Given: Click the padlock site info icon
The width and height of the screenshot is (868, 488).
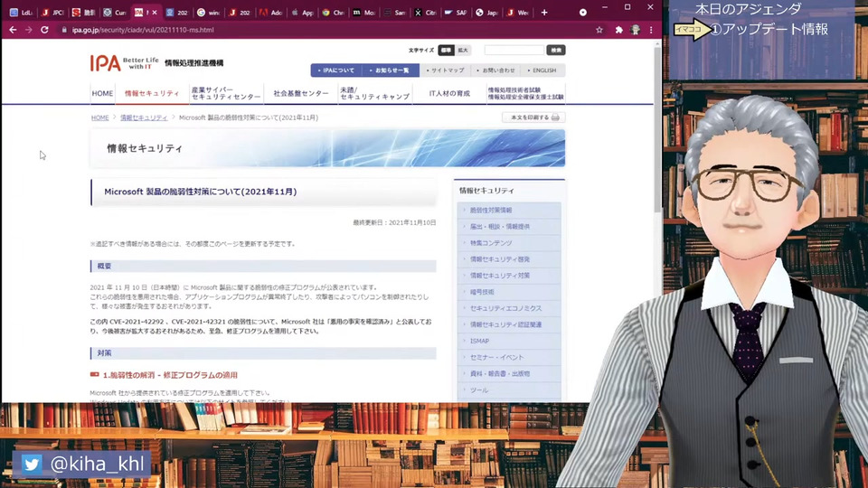Looking at the screenshot, I should tap(64, 30).
